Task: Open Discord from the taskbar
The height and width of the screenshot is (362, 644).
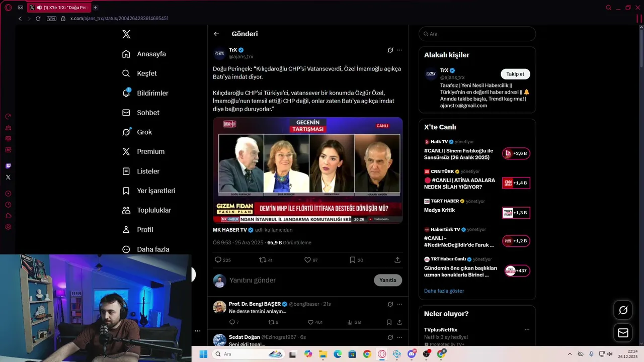Action: click(412, 354)
